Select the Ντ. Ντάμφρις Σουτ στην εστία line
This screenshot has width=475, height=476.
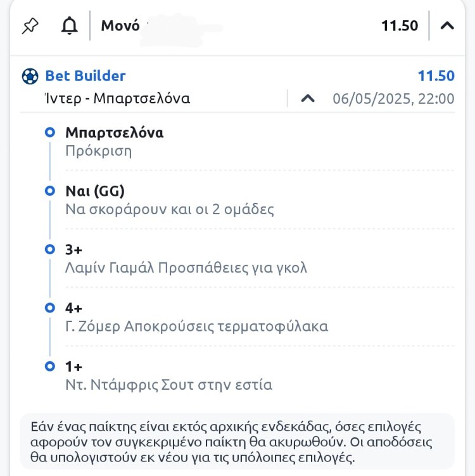point(168,385)
